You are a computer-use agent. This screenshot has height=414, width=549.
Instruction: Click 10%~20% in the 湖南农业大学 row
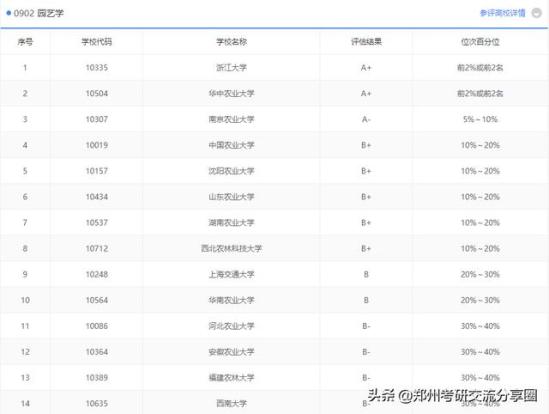[480, 223]
